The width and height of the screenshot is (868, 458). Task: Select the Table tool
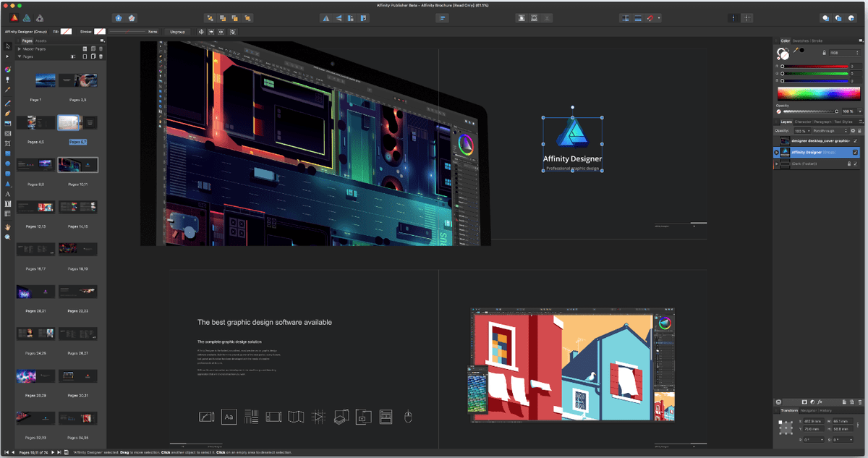8,213
